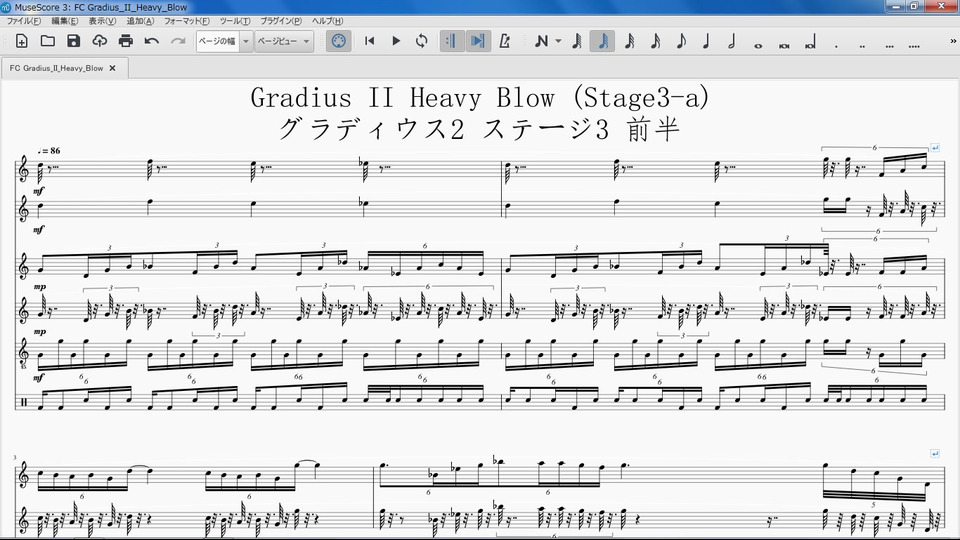Toggle MIDI input button
Viewport: 960px width, 540px height.
[x=338, y=41]
